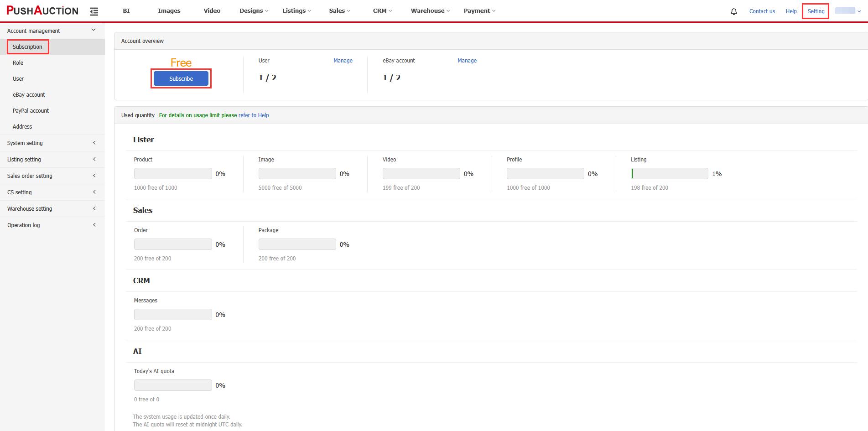The height and width of the screenshot is (431, 868).
Task: Open the user account dropdown
Action: (847, 11)
